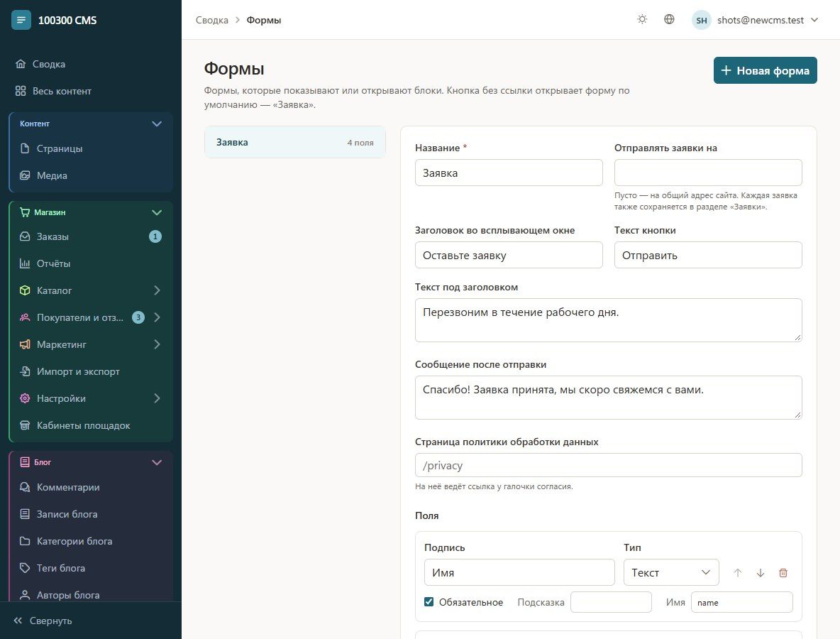Open the language globe icon
Viewport: 840px width, 639px height.
click(x=669, y=19)
